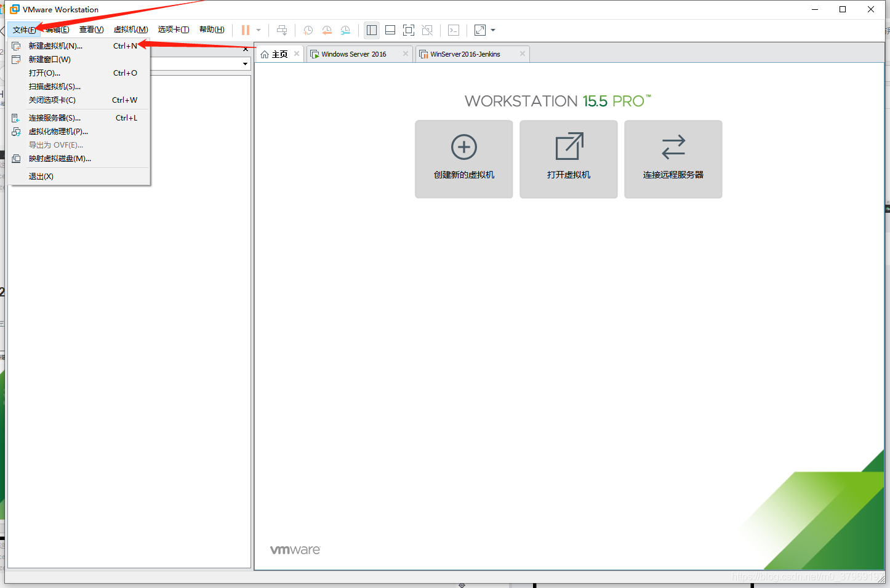The image size is (890, 588).
Task: Click the Send Ctrl+Alt+Del toolbar icon
Action: pos(282,30)
